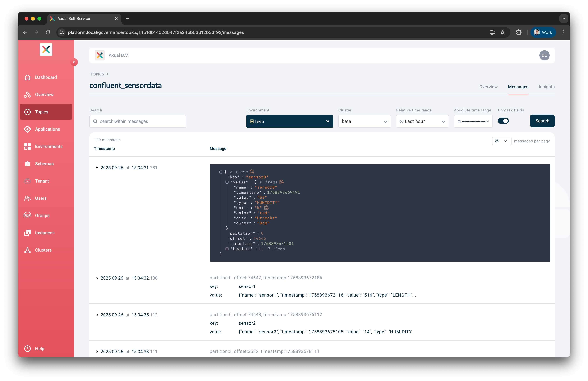Click the search within messages field
The height and width of the screenshot is (381, 588).
pos(138,121)
